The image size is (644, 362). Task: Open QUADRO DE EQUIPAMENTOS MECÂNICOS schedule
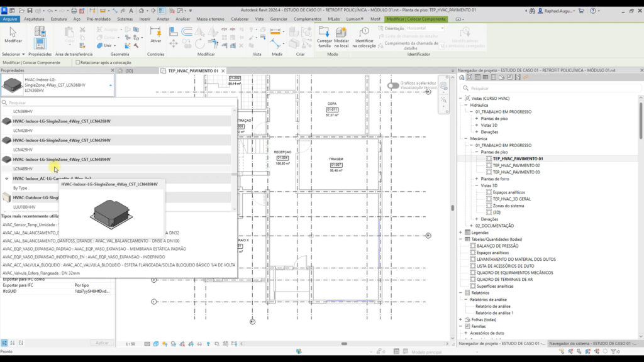tap(514, 273)
